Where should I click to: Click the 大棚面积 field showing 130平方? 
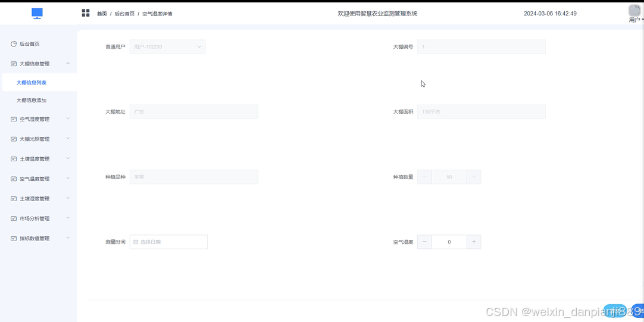[x=482, y=112]
